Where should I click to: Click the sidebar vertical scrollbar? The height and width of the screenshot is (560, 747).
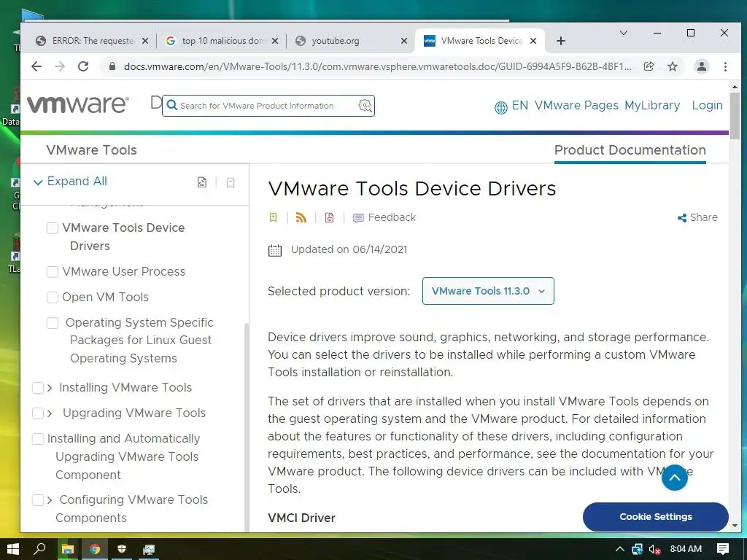pyautogui.click(x=246, y=427)
